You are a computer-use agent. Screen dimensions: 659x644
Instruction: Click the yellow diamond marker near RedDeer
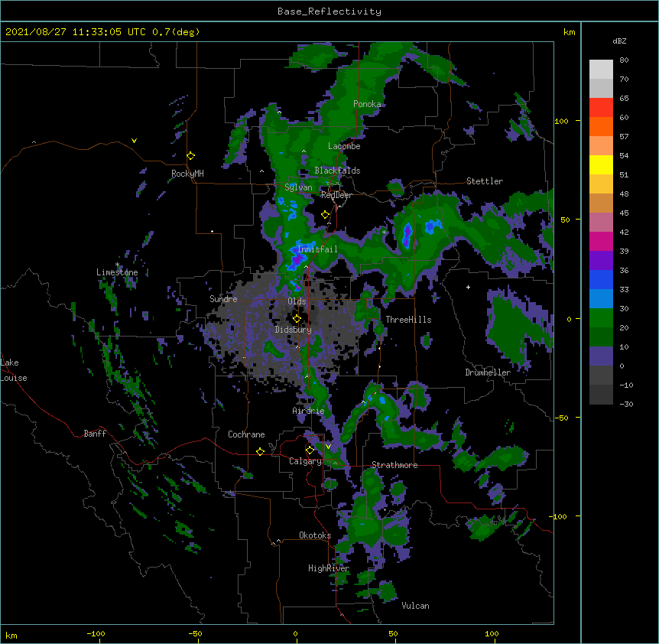click(x=325, y=215)
